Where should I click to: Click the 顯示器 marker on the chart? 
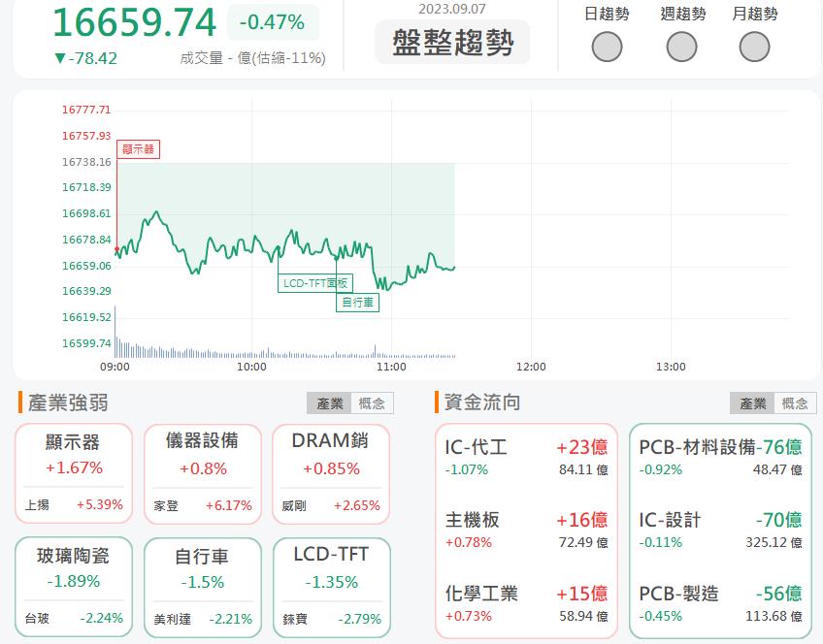tap(136, 149)
